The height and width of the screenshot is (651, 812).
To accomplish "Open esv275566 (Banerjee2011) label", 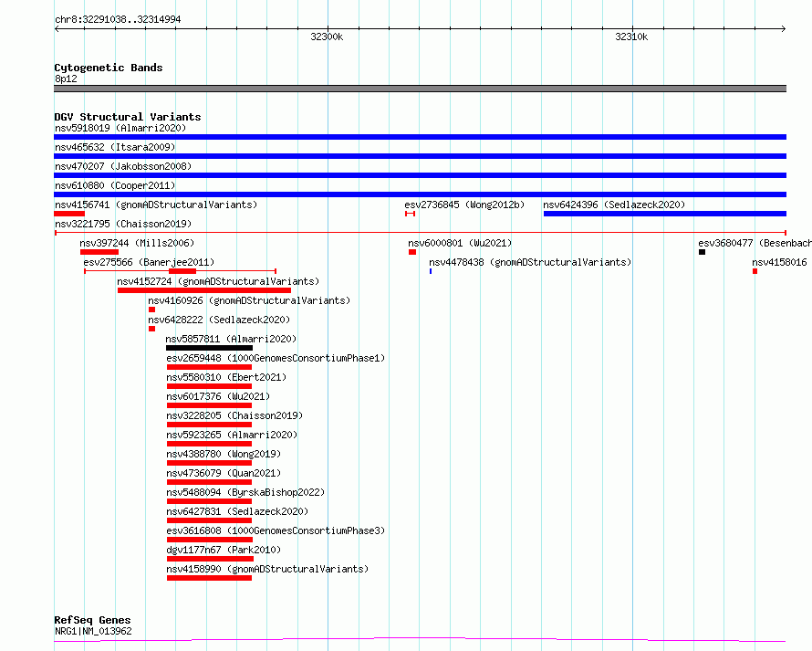I will (x=149, y=262).
